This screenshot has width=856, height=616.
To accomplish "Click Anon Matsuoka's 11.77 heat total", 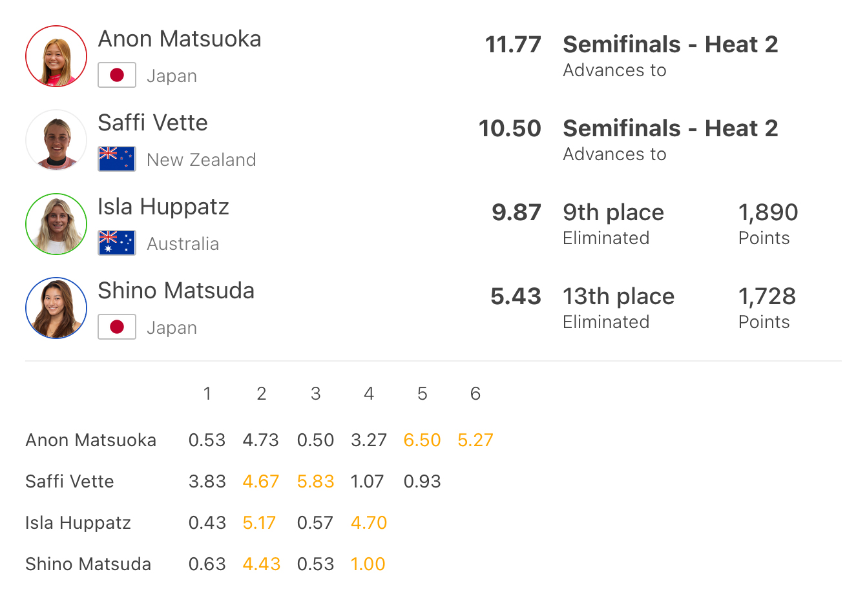I will [513, 45].
